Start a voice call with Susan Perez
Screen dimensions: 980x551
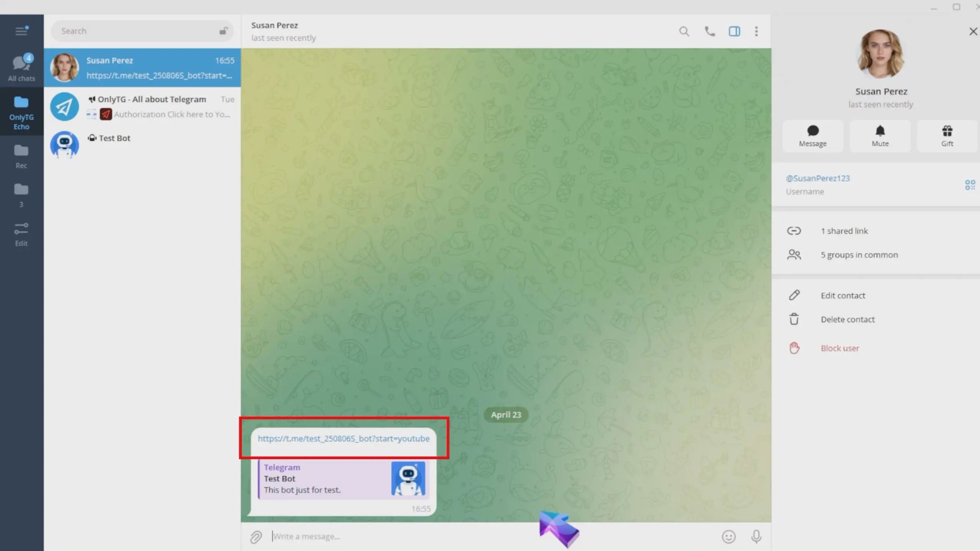point(710,31)
